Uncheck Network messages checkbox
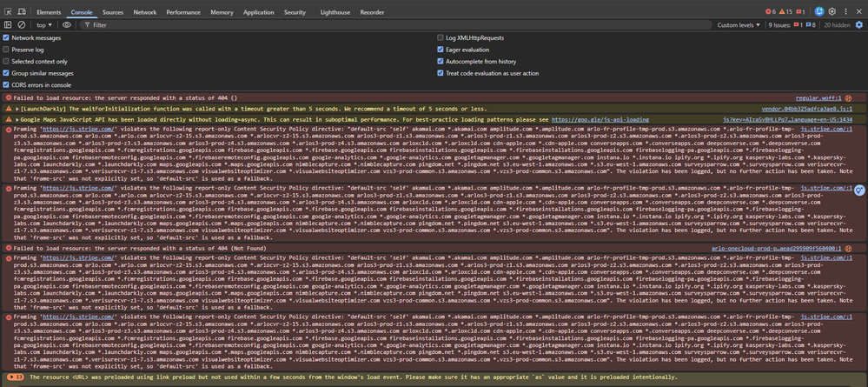Screen dimensions: 868x387 tap(6, 37)
